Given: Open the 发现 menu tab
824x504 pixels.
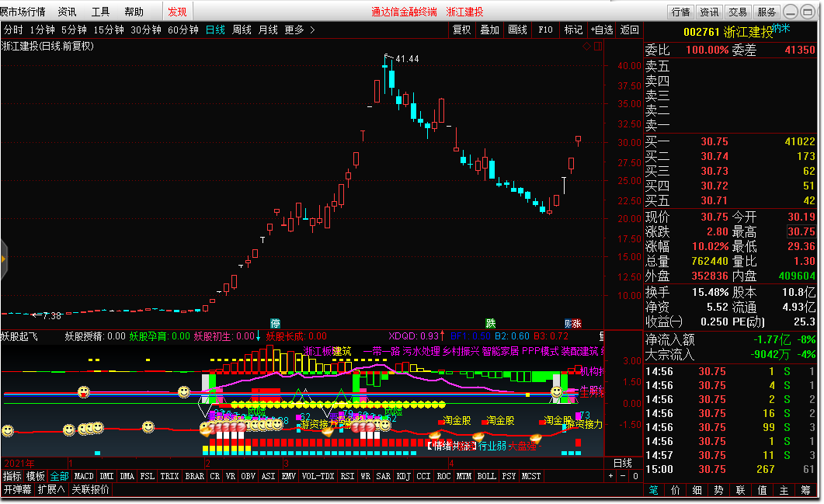Looking at the screenshot, I should (x=178, y=12).
